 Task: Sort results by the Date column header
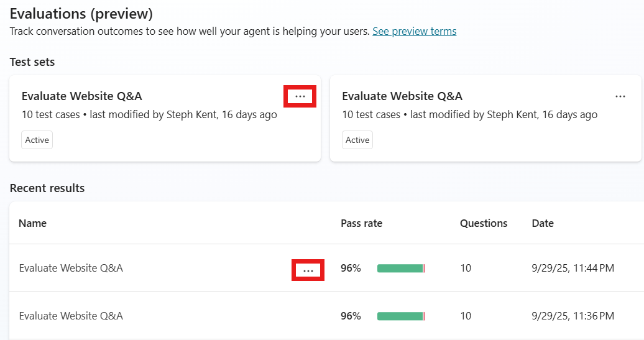543,223
